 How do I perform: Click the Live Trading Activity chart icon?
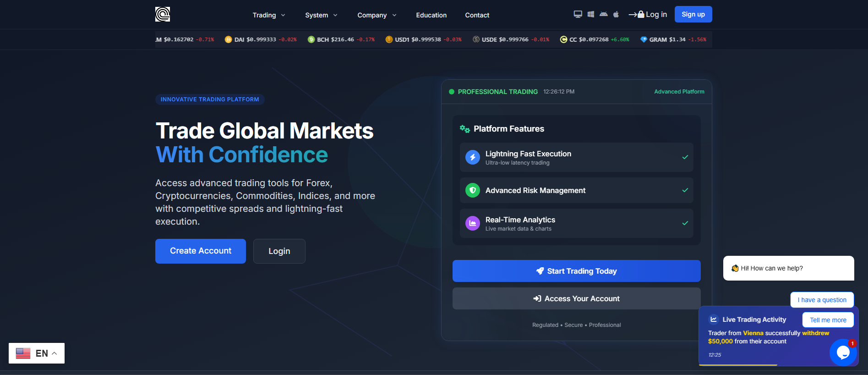(714, 320)
